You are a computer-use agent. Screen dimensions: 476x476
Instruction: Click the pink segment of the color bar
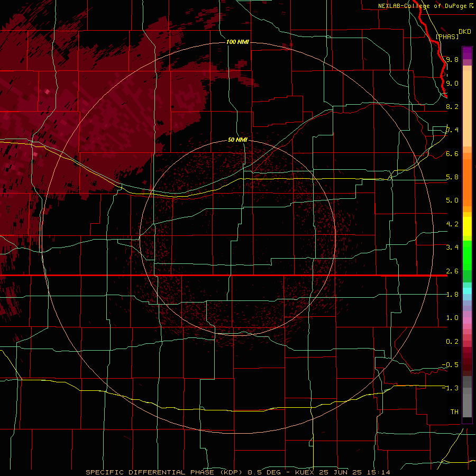[467, 321]
